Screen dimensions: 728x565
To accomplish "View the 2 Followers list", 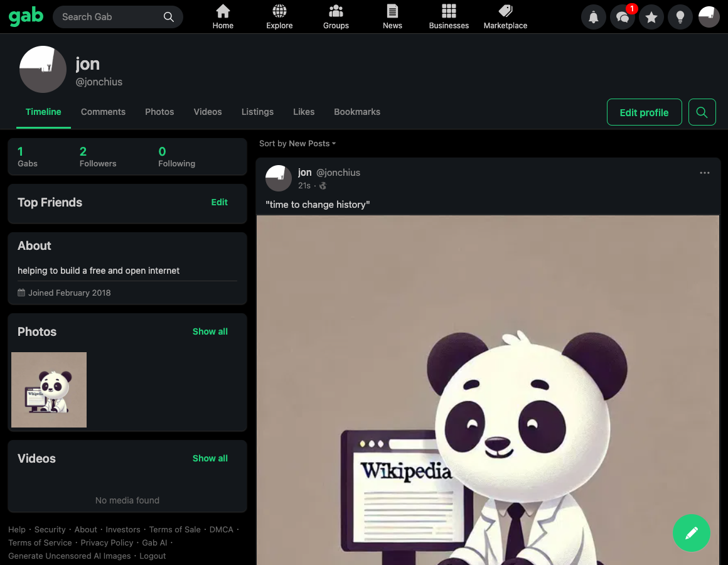I will pyautogui.click(x=98, y=156).
